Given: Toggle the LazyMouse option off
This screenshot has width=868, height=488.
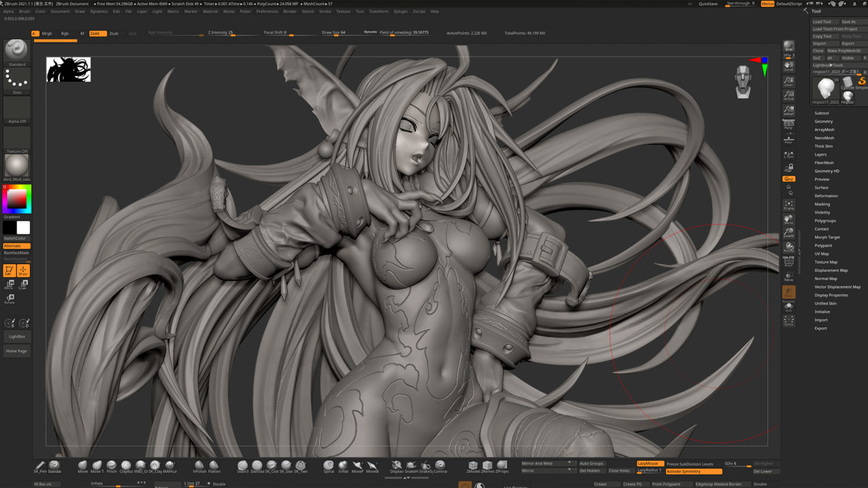Looking at the screenshot, I should (650, 464).
